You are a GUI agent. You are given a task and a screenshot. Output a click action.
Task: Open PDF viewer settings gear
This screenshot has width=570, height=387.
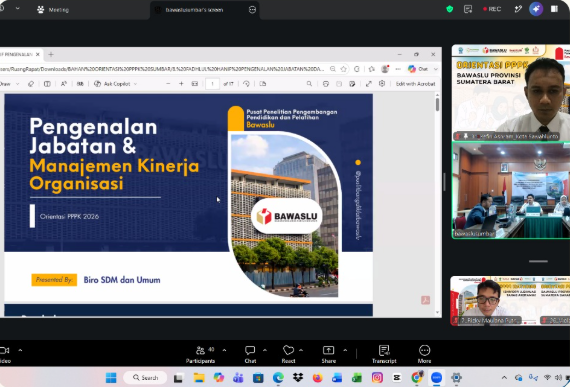click(x=382, y=84)
